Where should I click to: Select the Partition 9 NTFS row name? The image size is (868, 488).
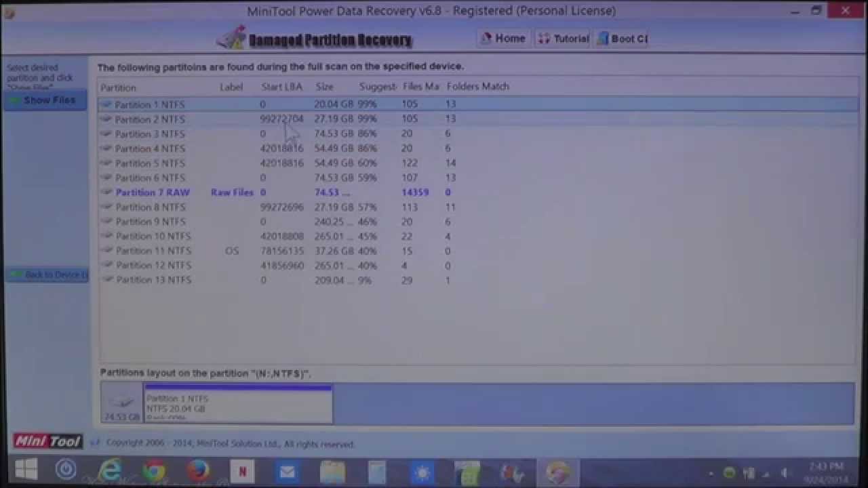(150, 222)
